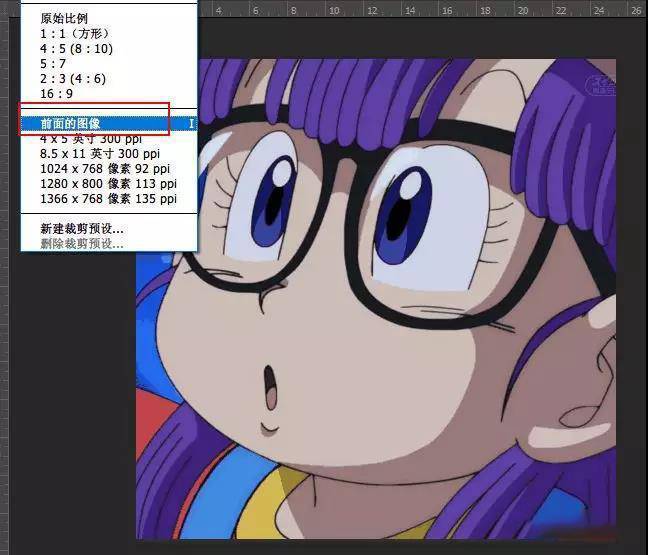Choose 1280 x 800 像素 113 ppi
Image resolution: width=648 pixels, height=555 pixels.
pos(109,183)
